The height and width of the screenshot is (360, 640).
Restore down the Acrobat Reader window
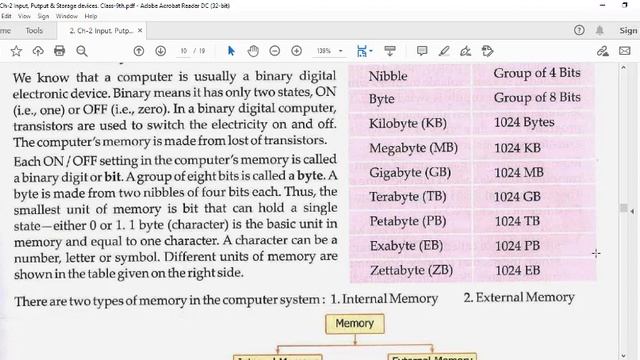624,5
